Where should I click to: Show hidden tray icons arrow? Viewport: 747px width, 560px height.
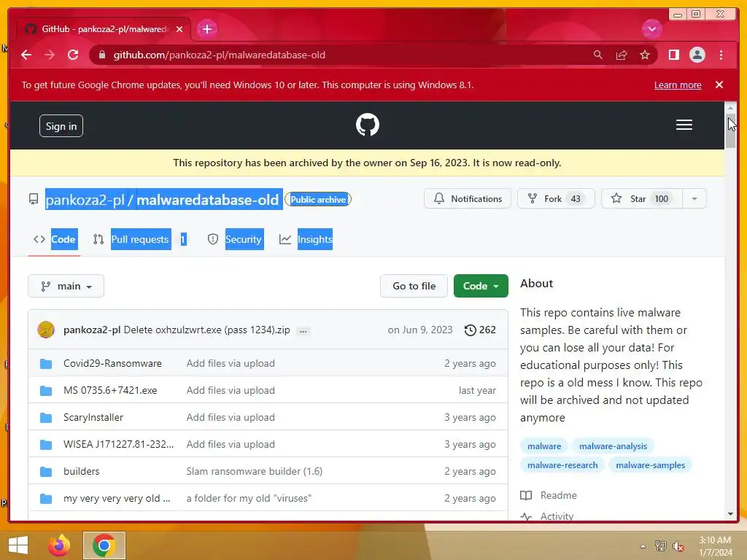(x=643, y=546)
